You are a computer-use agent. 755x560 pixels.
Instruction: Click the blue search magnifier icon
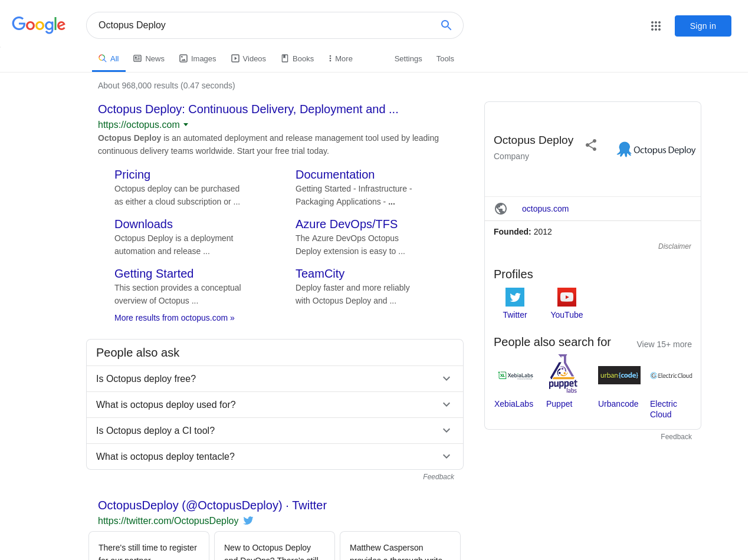(446, 25)
